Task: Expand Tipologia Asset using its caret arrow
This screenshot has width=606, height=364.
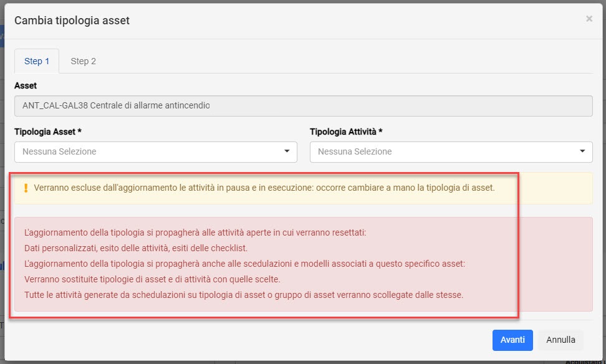Action: tap(287, 151)
